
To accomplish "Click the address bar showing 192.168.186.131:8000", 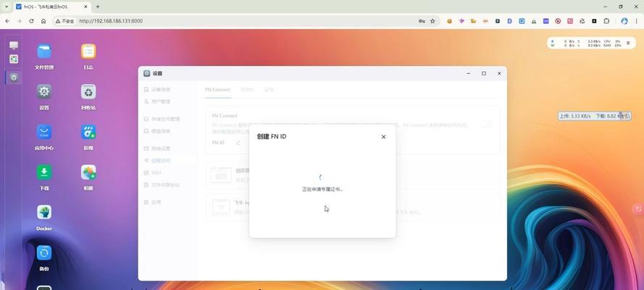I will 246,21.
